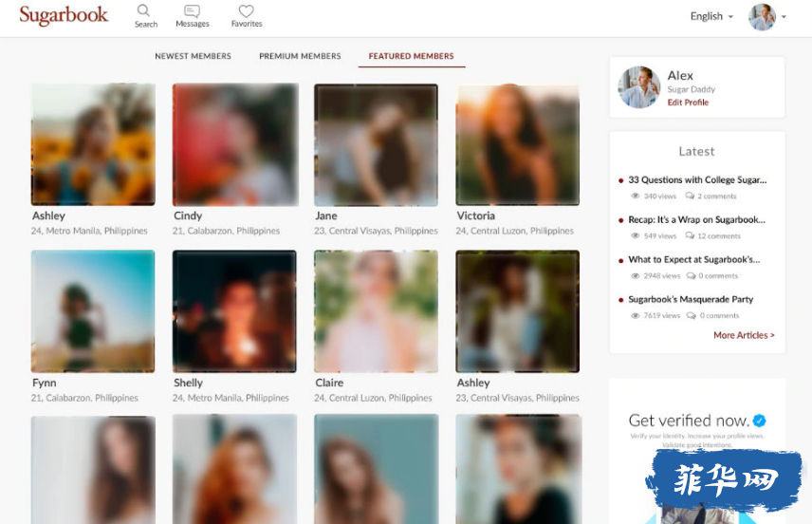Screen dimensions: 812x524
Task: Open Ashley's photo from Metro Manila
Action: [93, 144]
